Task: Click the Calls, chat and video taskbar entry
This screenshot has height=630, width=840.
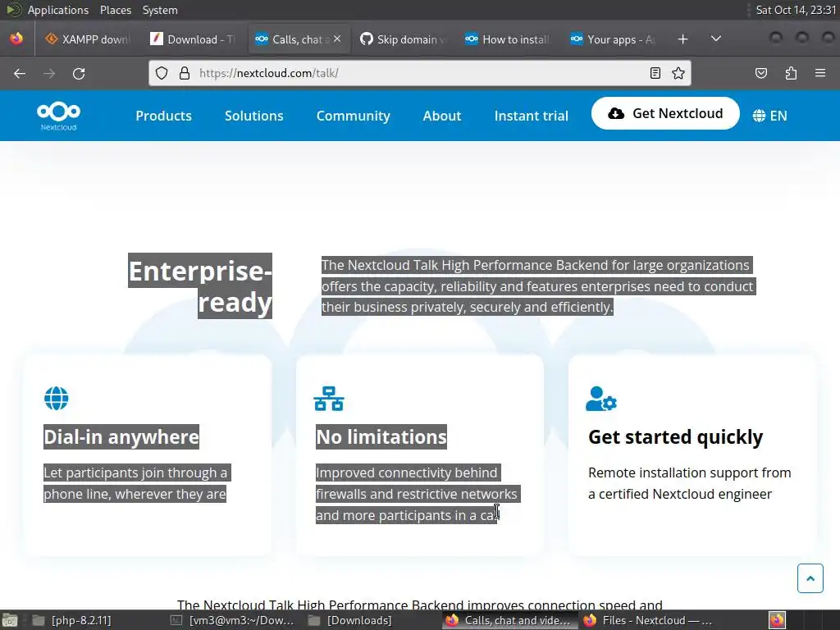Action: click(x=509, y=620)
